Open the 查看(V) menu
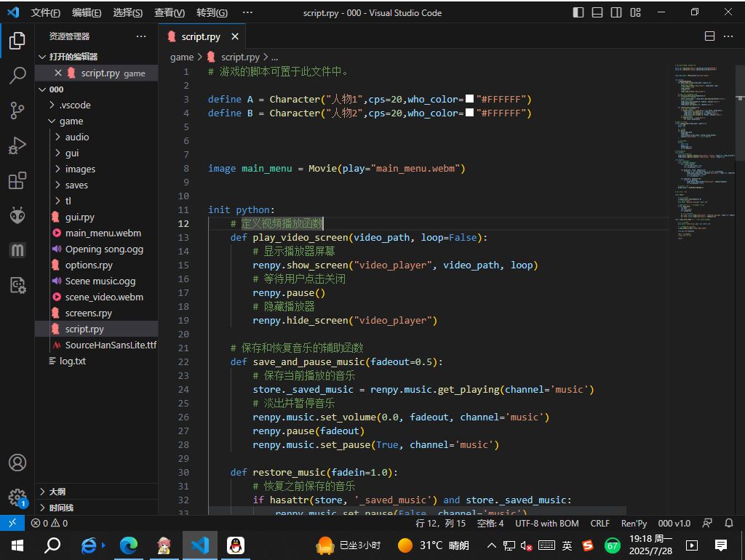The width and height of the screenshot is (745, 560). click(169, 13)
